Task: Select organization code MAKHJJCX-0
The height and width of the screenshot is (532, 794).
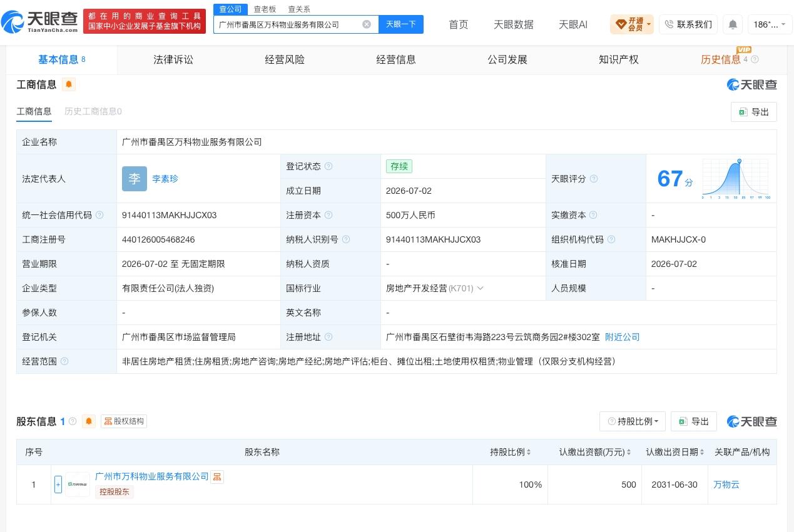Action: point(678,239)
